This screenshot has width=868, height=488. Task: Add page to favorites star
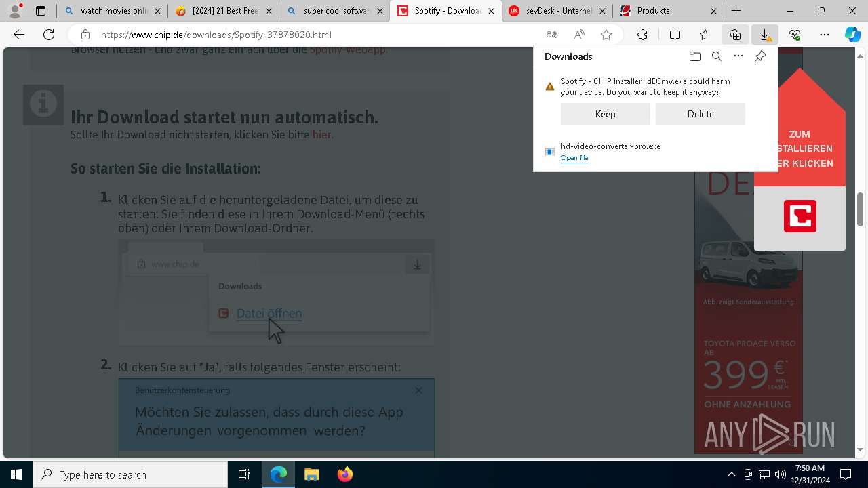[x=606, y=35]
